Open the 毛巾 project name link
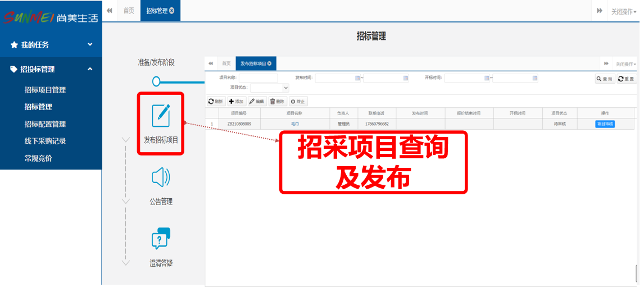 pyautogui.click(x=295, y=124)
